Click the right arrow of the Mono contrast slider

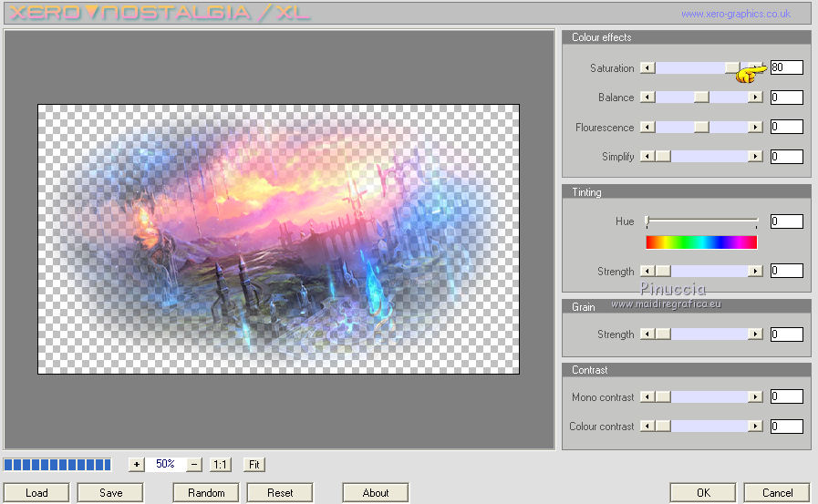pyautogui.click(x=755, y=396)
